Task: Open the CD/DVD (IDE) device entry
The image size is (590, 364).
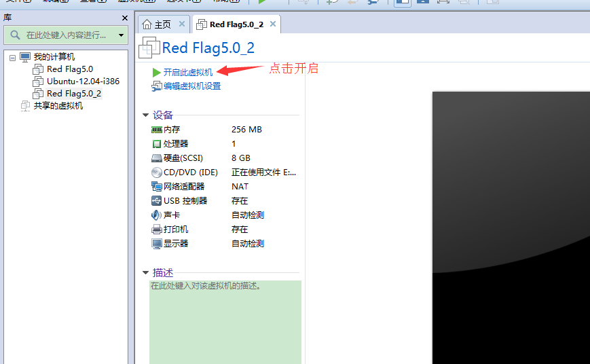Action: click(x=190, y=172)
